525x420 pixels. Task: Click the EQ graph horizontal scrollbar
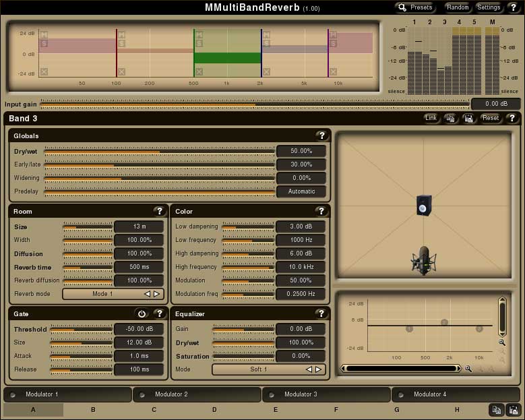(401, 368)
